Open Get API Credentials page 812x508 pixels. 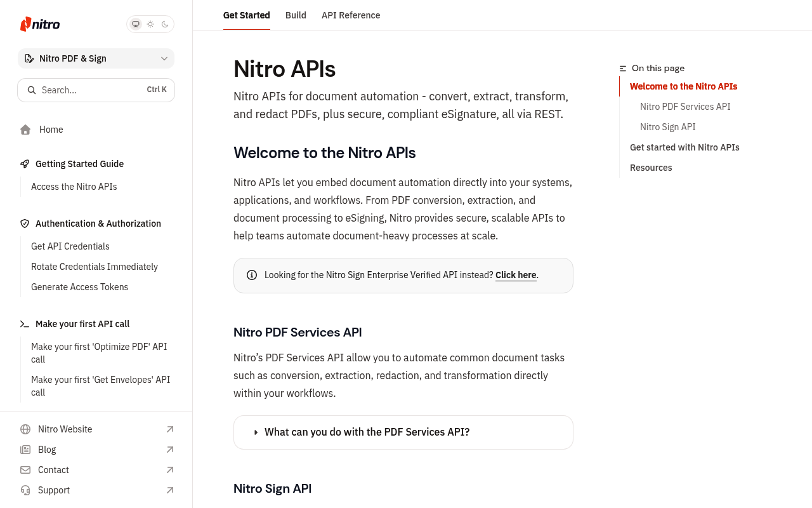point(70,246)
